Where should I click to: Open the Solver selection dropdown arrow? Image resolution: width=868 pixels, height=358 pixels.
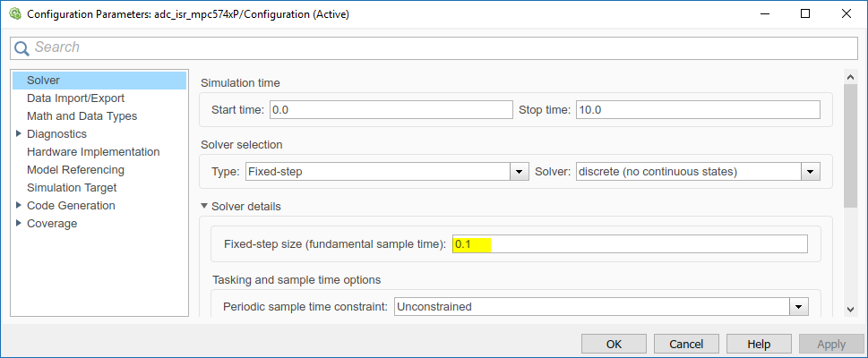810,171
